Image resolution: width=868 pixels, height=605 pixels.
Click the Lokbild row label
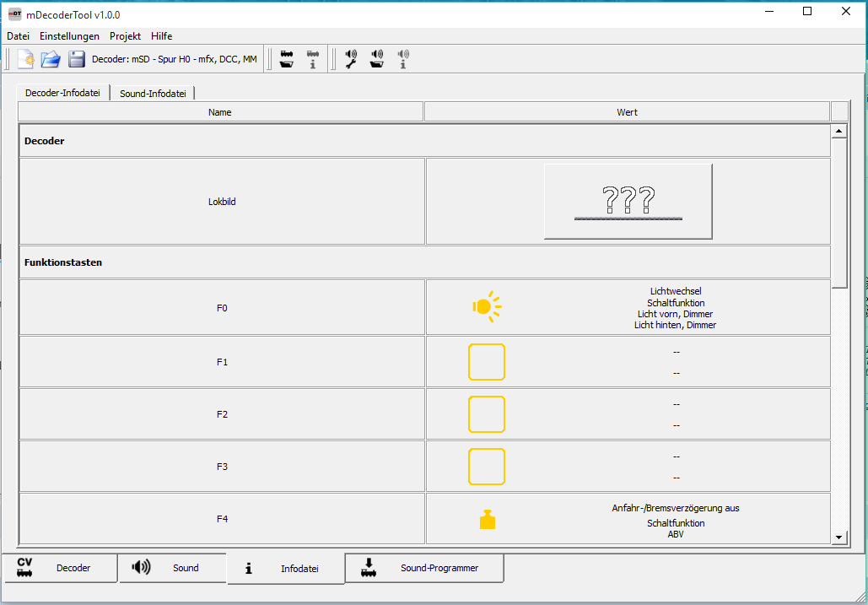[222, 202]
